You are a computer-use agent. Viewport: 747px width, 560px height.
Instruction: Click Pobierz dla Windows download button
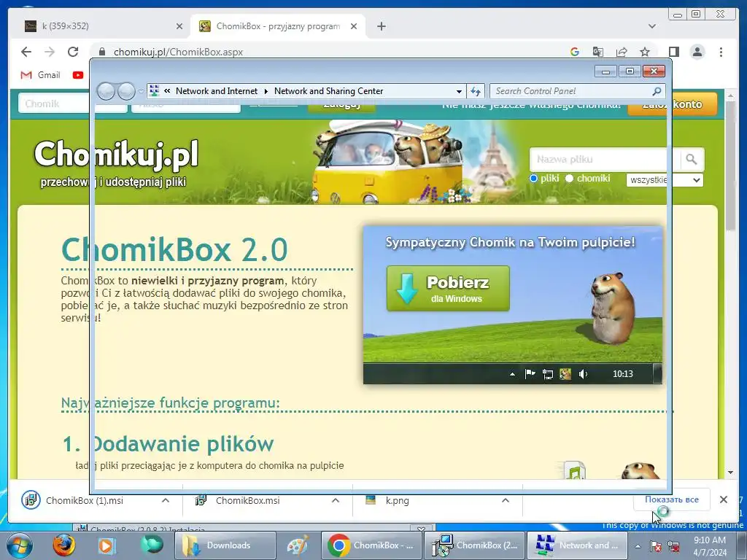coord(448,289)
